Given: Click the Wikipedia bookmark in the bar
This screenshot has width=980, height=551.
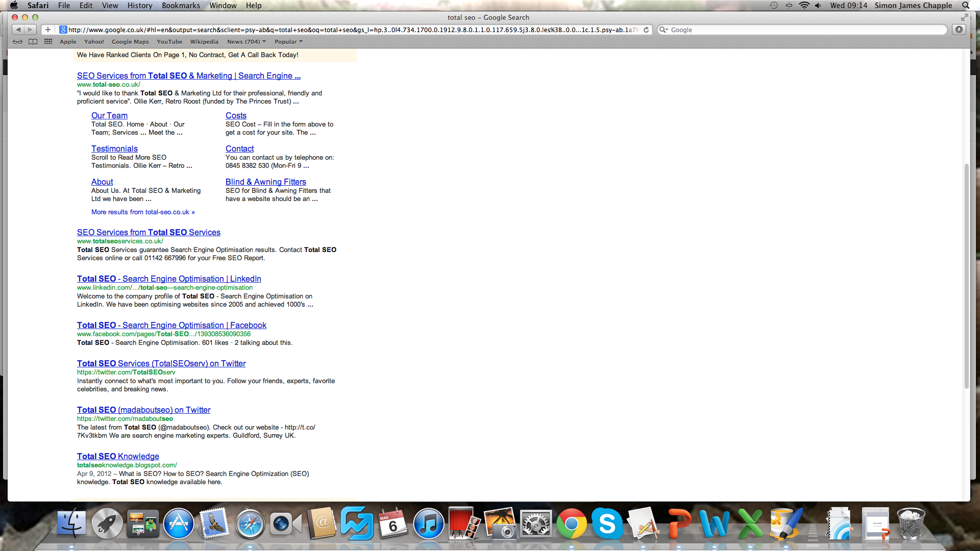Looking at the screenshot, I should (x=204, y=42).
